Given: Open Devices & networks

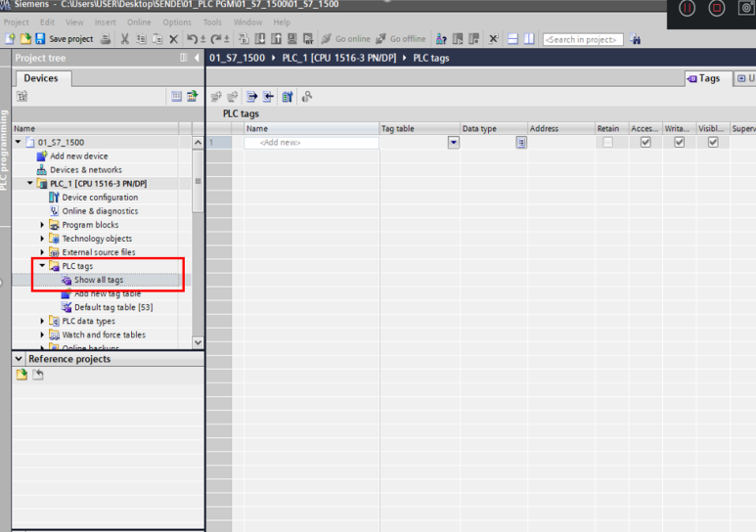Looking at the screenshot, I should (86, 170).
